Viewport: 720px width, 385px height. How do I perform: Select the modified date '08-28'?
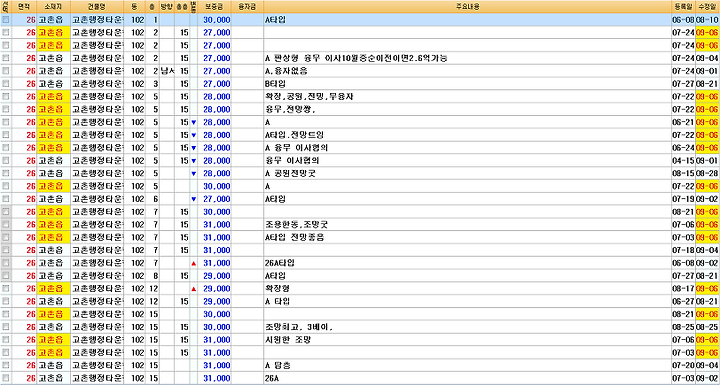[707, 174]
